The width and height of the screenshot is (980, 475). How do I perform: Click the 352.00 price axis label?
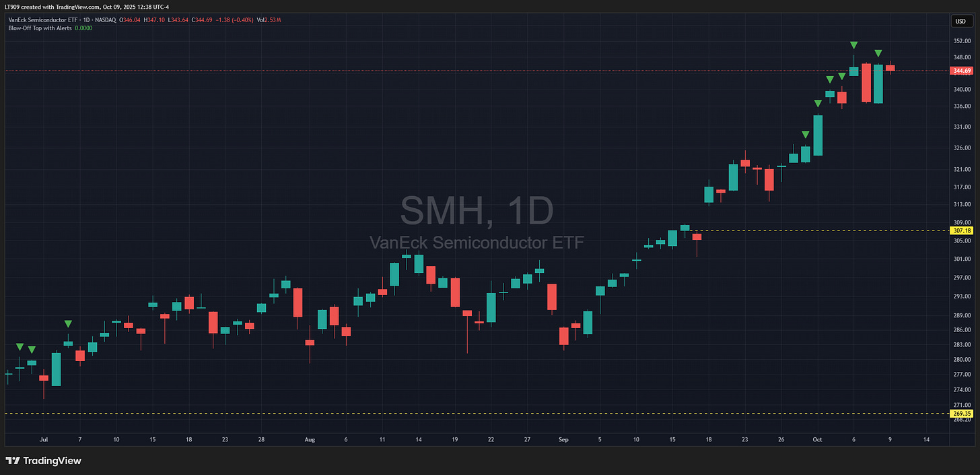[x=961, y=40]
